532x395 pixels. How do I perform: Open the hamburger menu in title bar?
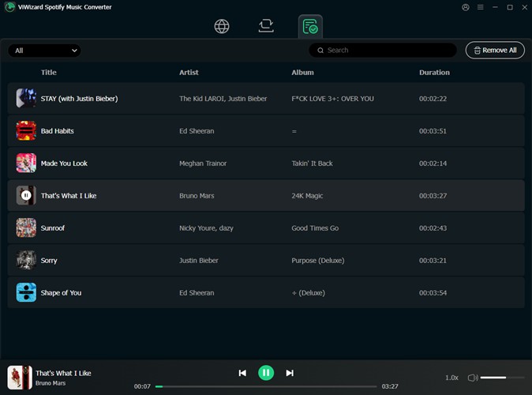point(480,7)
